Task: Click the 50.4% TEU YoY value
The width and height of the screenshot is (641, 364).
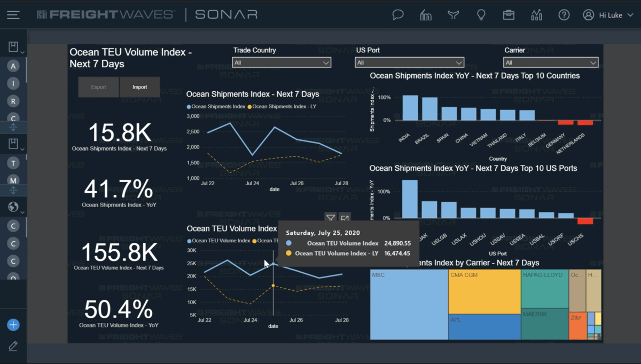Action: (119, 310)
